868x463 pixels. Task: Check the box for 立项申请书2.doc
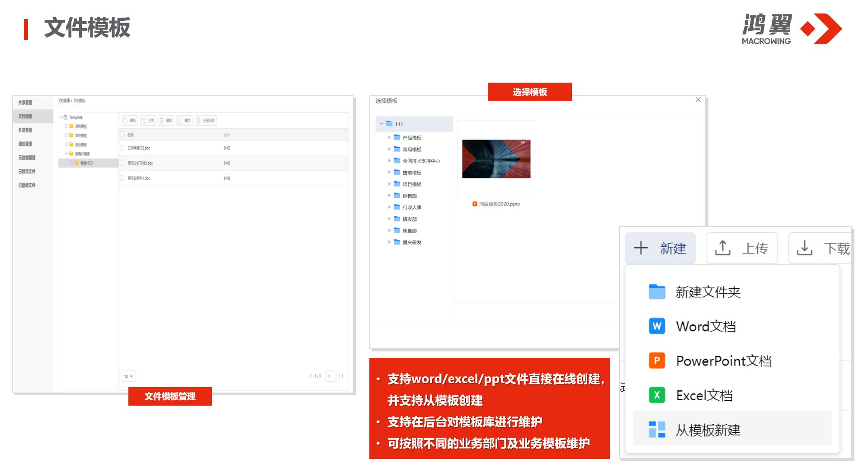pyautogui.click(x=122, y=148)
